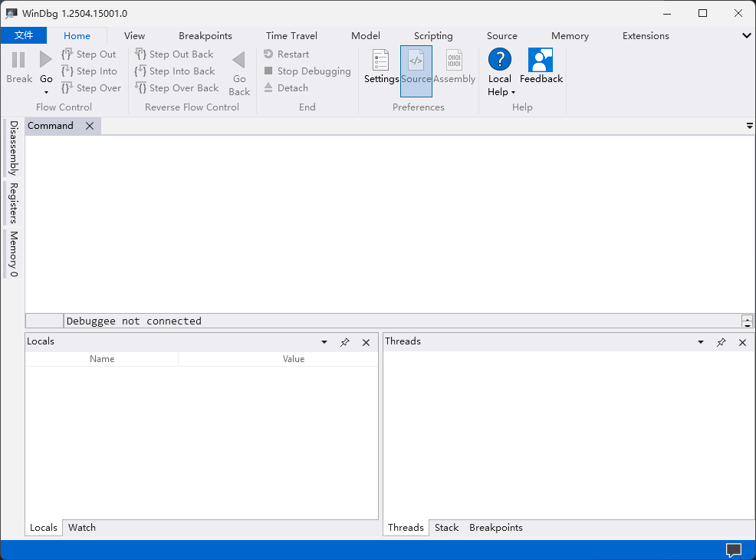Expand the Local Help dropdown arrow

tap(514, 92)
